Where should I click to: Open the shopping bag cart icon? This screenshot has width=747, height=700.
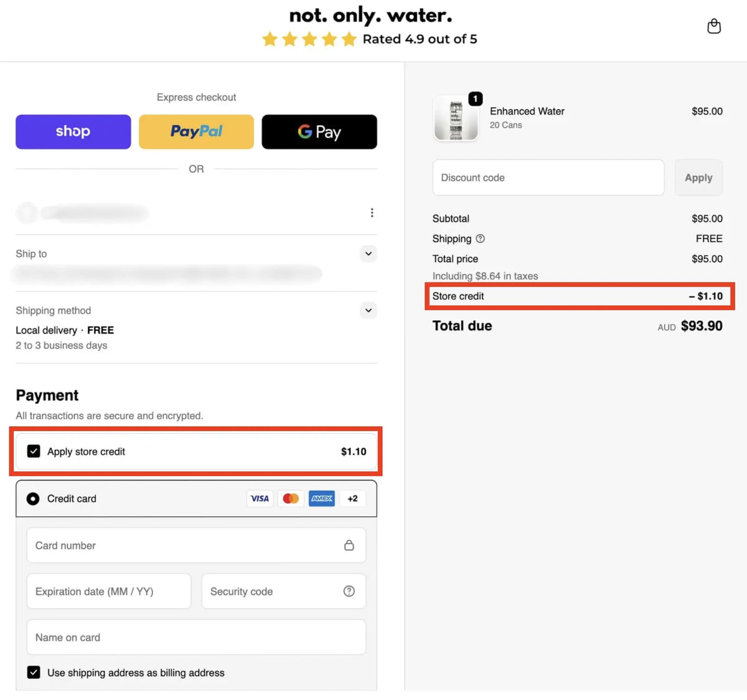tap(714, 26)
